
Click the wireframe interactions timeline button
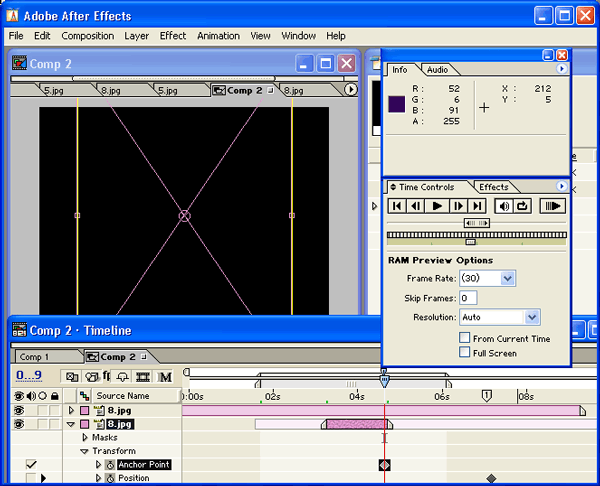point(72,377)
